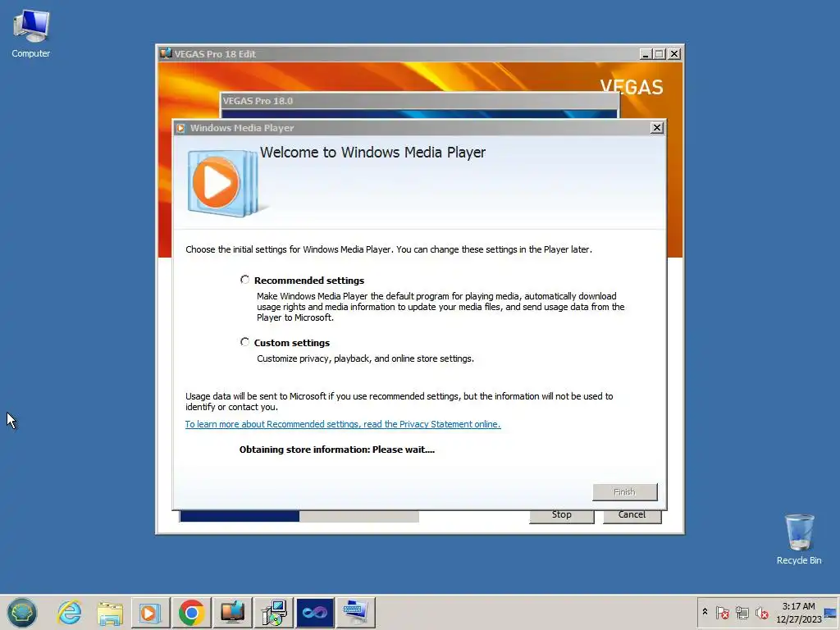840x630 pixels.
Task: Click the 'Welcome to Windows Media Player' heading
Action: [x=373, y=153]
